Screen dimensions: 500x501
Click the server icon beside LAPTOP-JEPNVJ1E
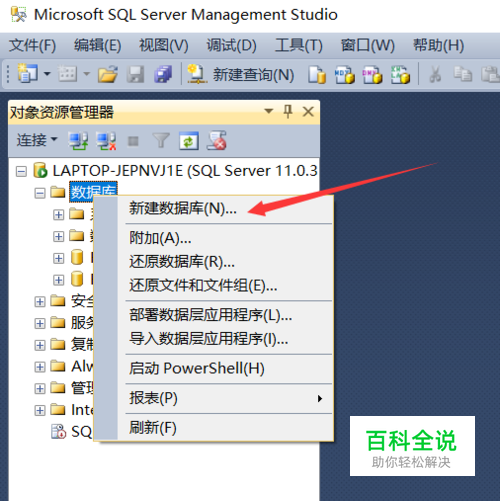coord(40,170)
